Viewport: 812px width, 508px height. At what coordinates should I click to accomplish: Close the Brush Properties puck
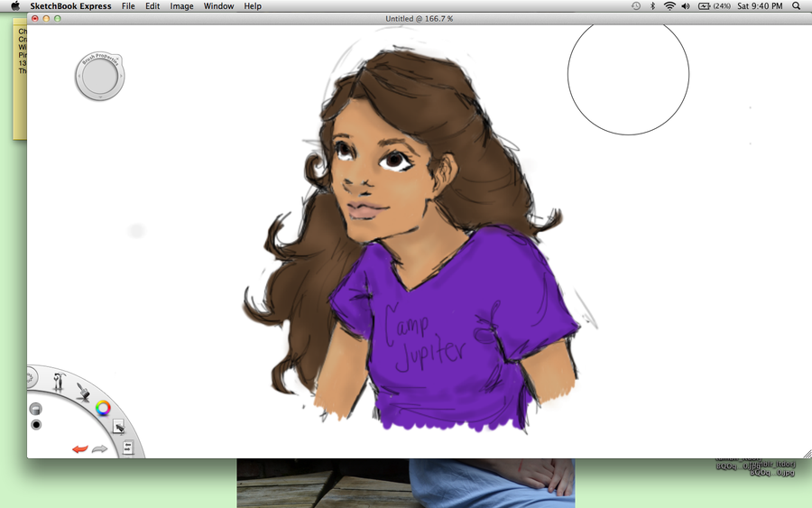click(119, 60)
